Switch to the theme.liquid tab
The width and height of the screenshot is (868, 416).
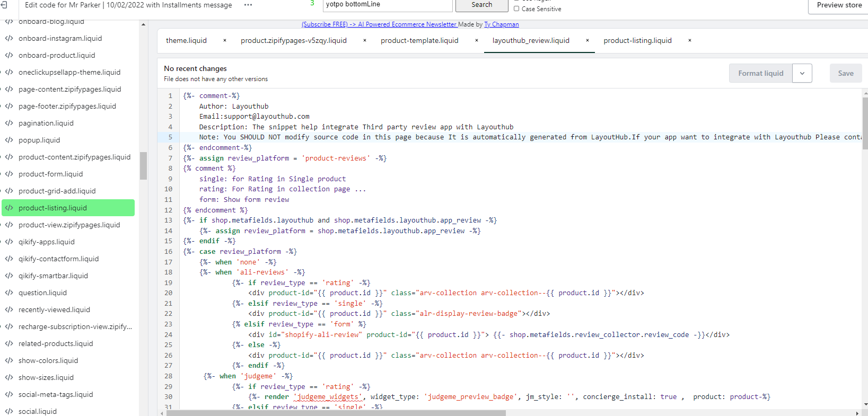coord(186,40)
